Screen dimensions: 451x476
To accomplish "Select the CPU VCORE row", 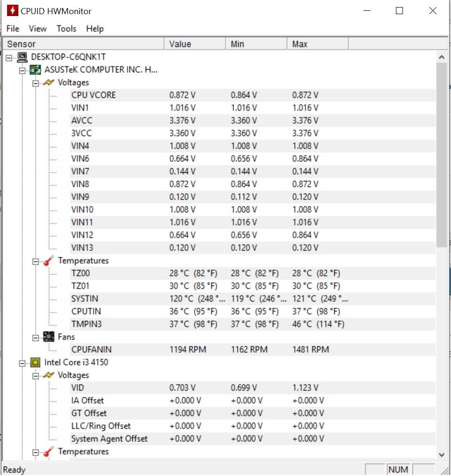I will click(253, 95).
